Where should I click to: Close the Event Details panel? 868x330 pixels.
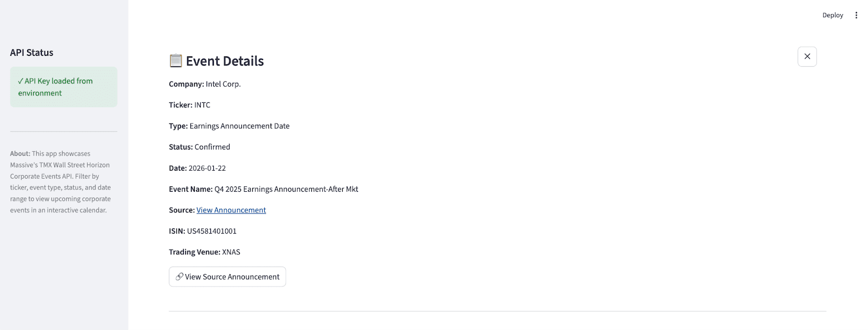click(807, 56)
